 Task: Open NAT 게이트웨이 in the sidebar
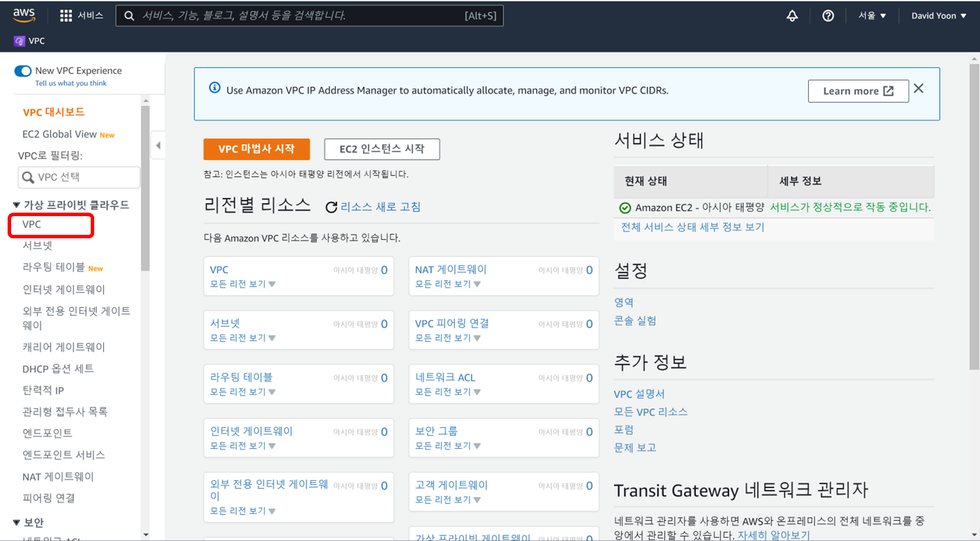pos(58,477)
